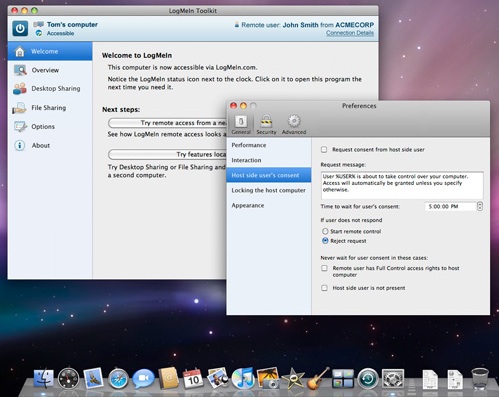
Task: Launch Safari from the Dock
Action: (x=118, y=379)
